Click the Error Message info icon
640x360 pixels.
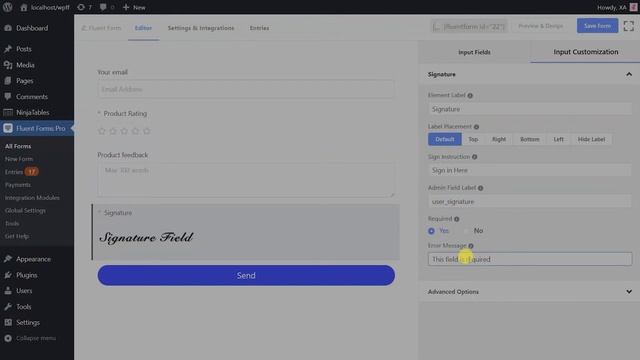click(x=471, y=246)
